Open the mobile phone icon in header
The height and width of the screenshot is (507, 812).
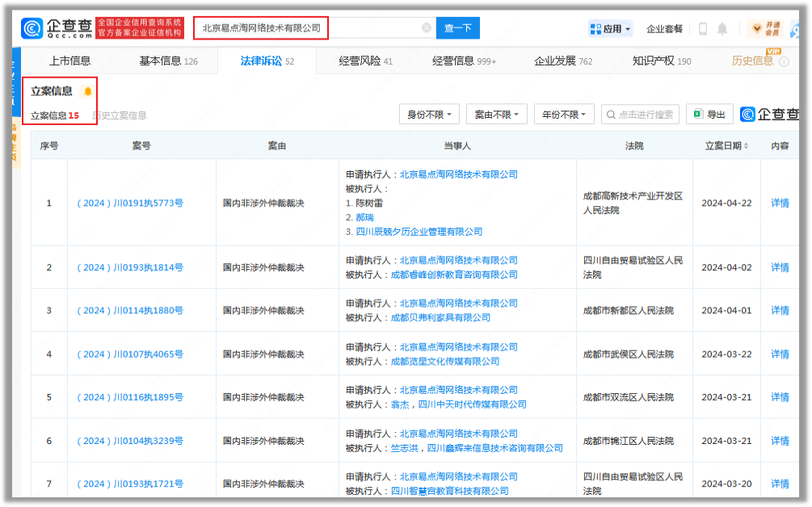click(x=703, y=28)
